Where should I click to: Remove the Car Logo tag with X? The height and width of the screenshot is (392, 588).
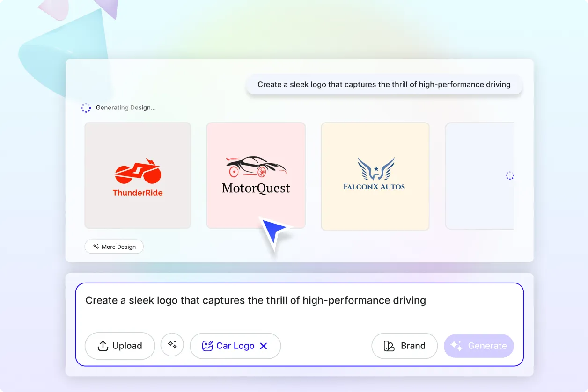[x=264, y=346]
